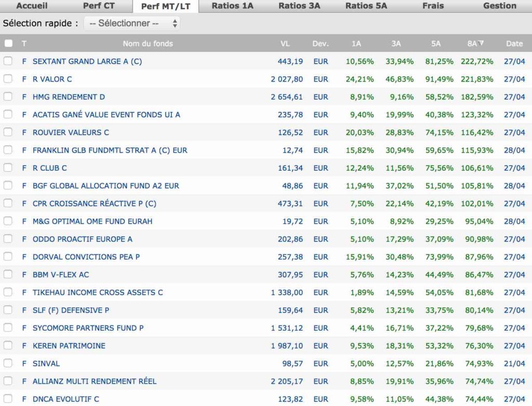Open the SINVAL fund link
The width and height of the screenshot is (532, 406).
coord(46,363)
